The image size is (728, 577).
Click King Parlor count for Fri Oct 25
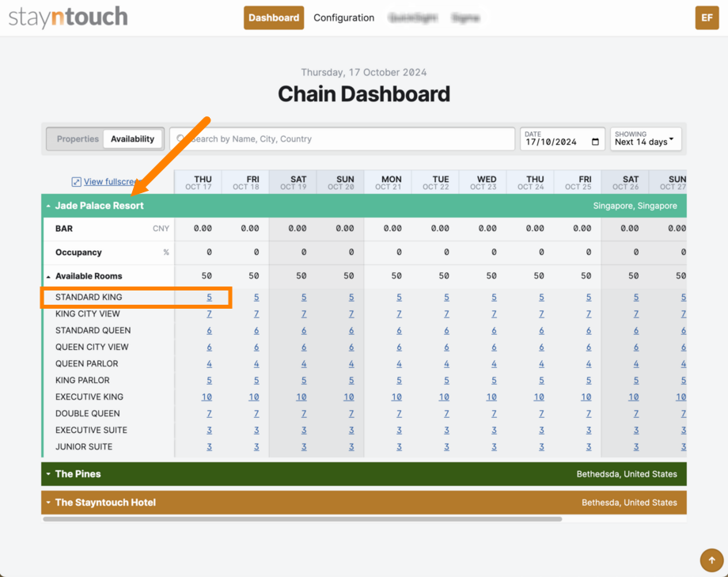589,381
